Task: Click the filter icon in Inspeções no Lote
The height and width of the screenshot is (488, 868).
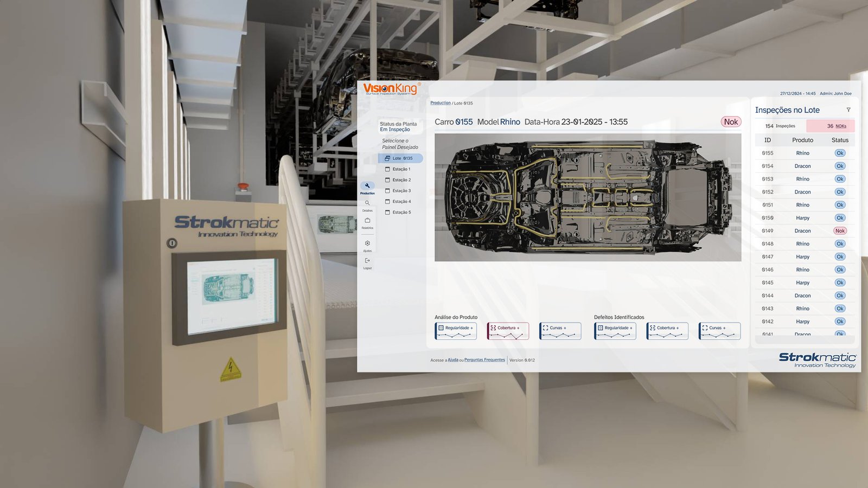Action: pyautogui.click(x=848, y=110)
